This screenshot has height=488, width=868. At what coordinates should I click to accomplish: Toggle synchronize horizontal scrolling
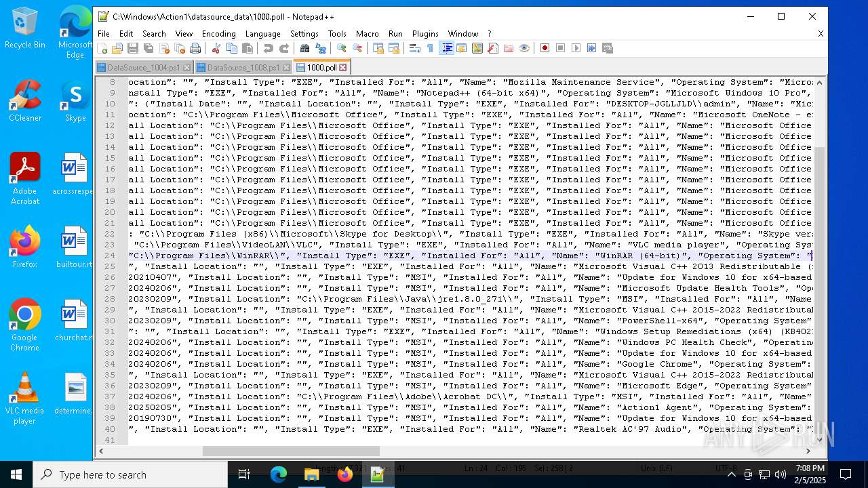click(394, 48)
